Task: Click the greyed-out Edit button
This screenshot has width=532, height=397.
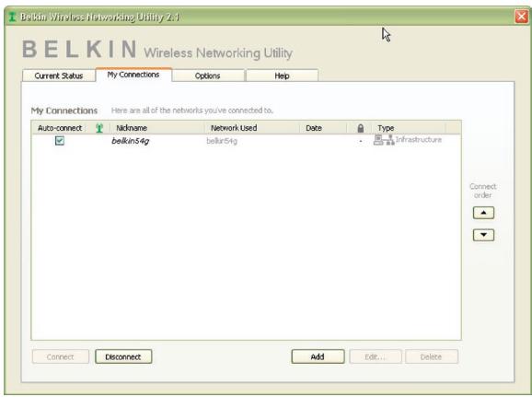Action: point(376,356)
